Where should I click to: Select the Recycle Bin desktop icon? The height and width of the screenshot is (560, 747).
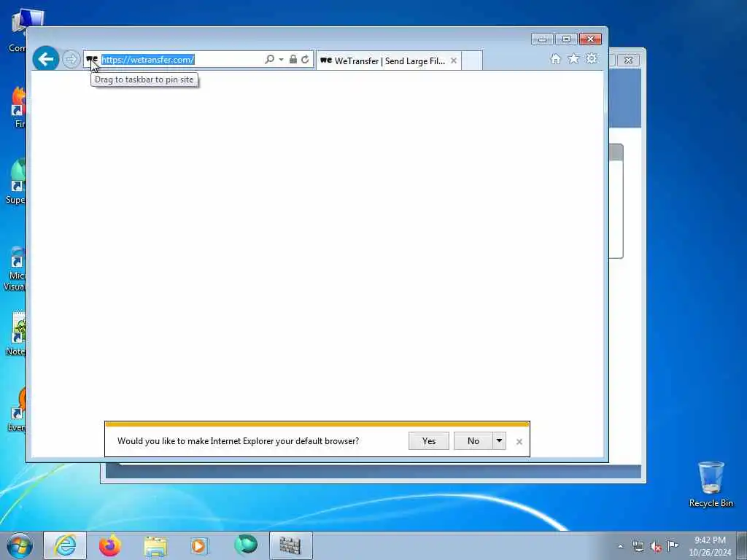pos(711,485)
